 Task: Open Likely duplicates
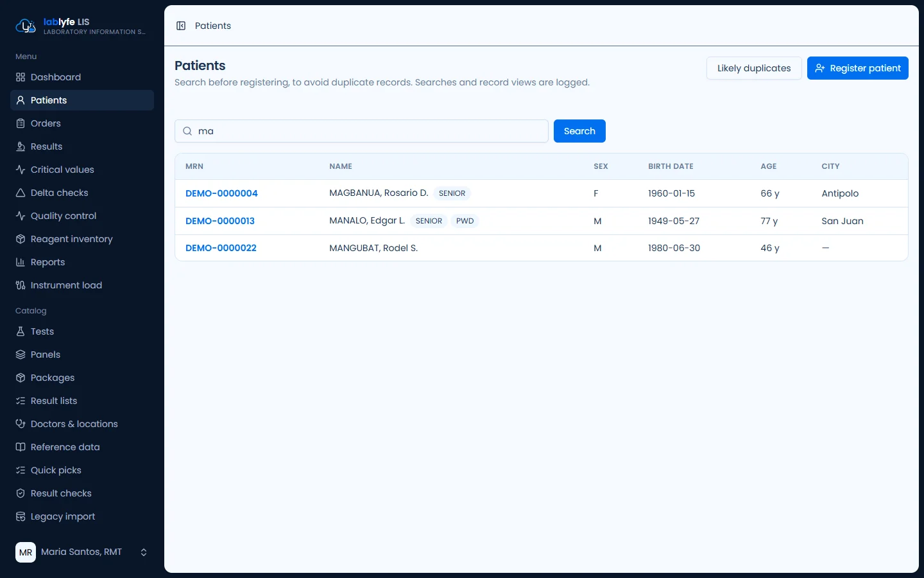click(754, 68)
